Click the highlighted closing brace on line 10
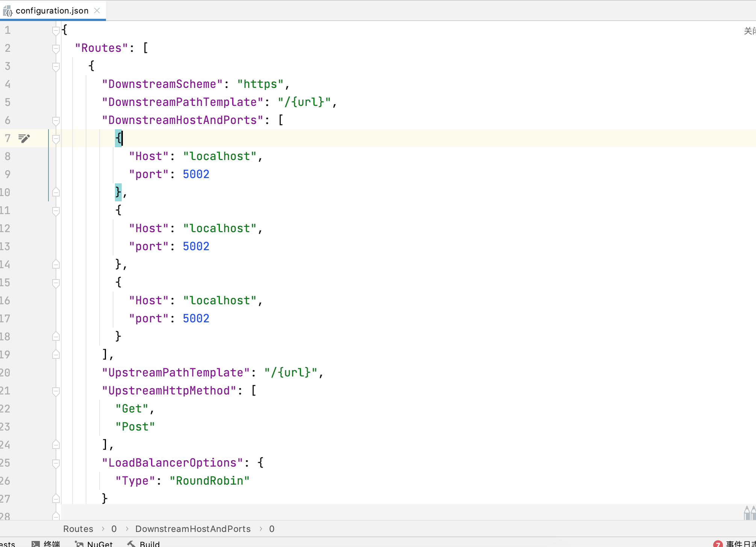Image resolution: width=756 pixels, height=547 pixels. pos(118,192)
